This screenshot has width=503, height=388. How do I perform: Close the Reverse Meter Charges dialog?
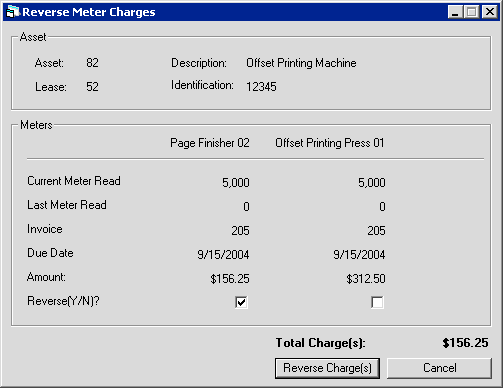click(490, 12)
